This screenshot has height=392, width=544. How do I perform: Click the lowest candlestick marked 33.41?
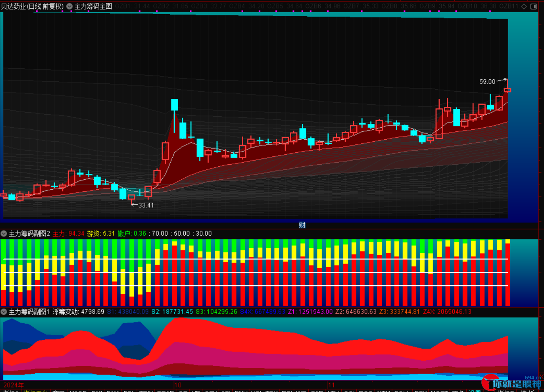coord(131,197)
